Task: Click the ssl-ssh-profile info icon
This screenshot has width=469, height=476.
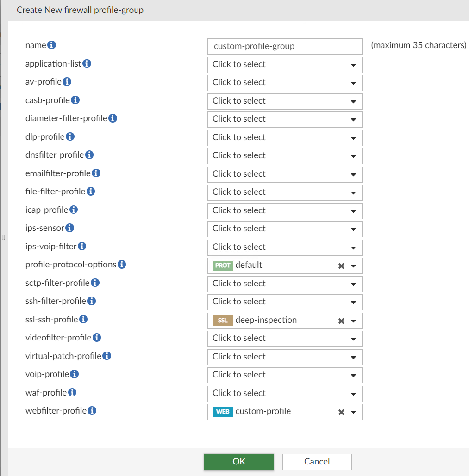Action: pos(83,319)
